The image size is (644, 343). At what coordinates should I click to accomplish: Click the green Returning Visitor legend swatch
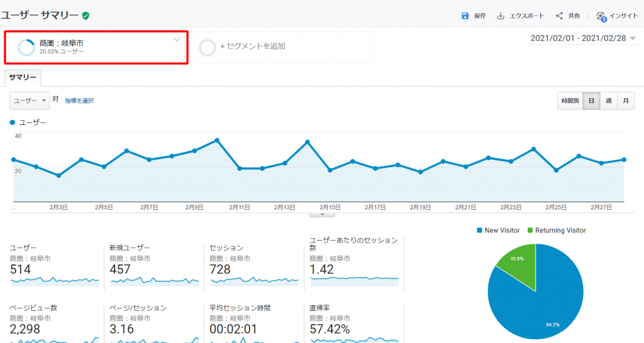pyautogui.click(x=530, y=231)
